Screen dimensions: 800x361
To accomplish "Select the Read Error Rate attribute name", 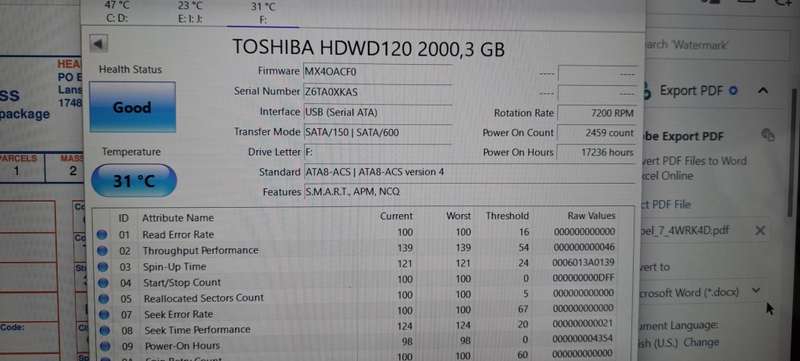I will tap(178, 235).
